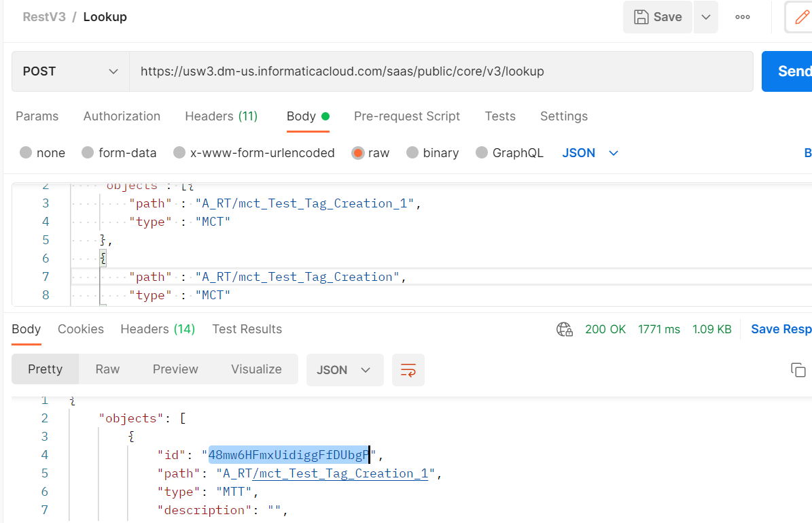The height and width of the screenshot is (523, 812).
Task: Click the 1.09 KB response size
Action: pyautogui.click(x=712, y=329)
